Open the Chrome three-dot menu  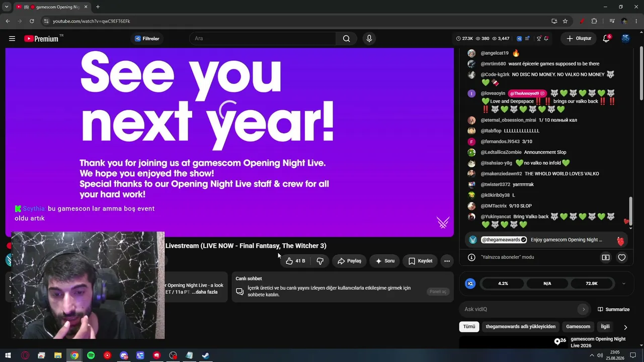coord(636,21)
